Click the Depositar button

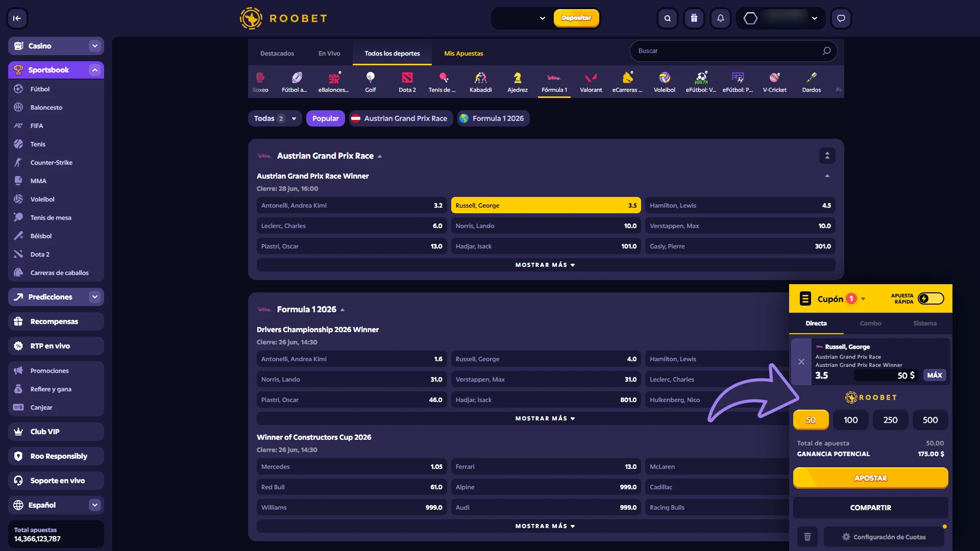(x=576, y=18)
